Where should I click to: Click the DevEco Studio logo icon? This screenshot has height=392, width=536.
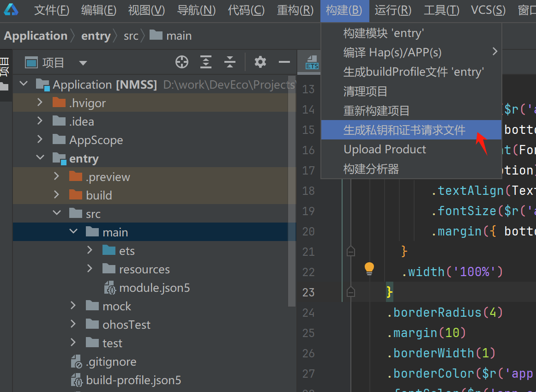point(11,9)
